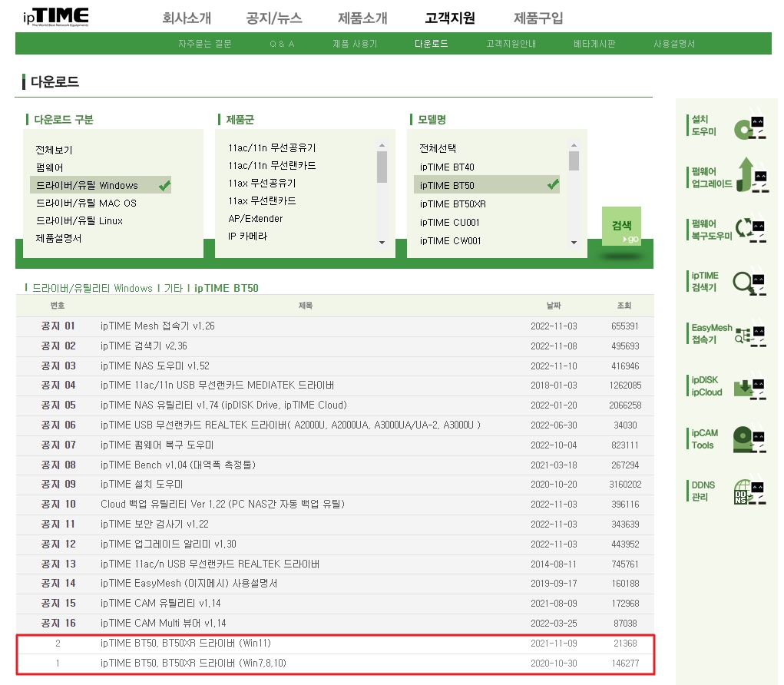Open the 고객지원 menu
Image resolution: width=784 pixels, height=685 pixels.
coord(450,18)
